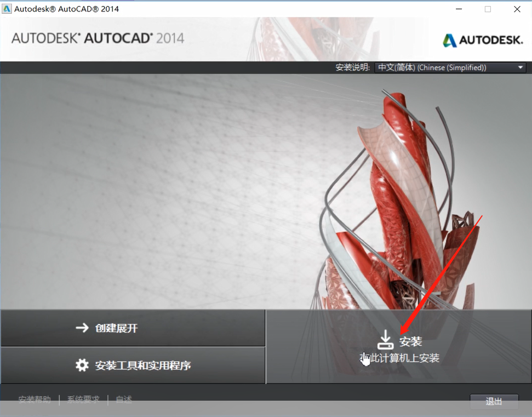The height and width of the screenshot is (417, 532).
Task: Click the Autodesk AutoCAD 2014 title bar text
Action: pos(66,9)
